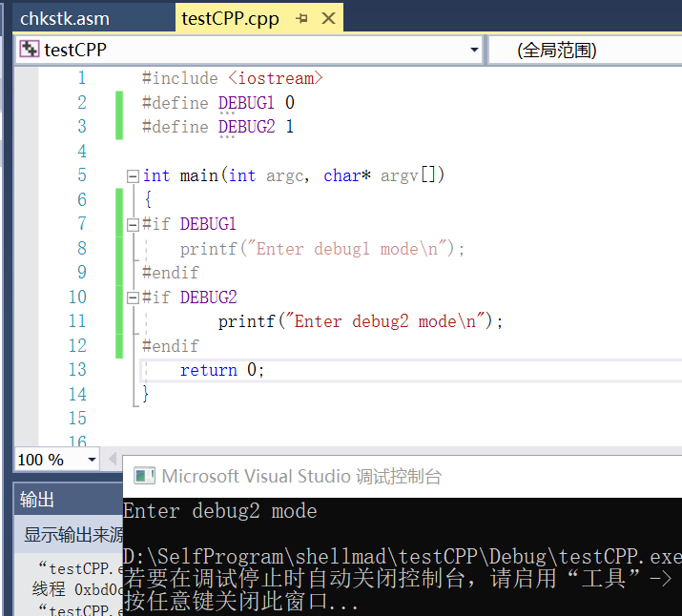Screen dimensions: 682x616
Task: Collapse the main function block
Action: [133, 176]
